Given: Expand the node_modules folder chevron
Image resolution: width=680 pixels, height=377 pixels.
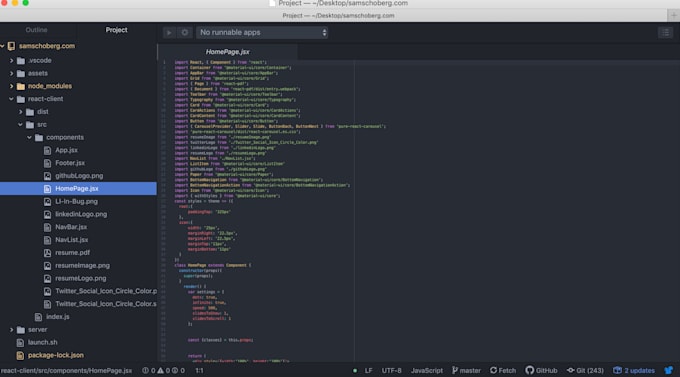Looking at the screenshot, I should [x=12, y=86].
